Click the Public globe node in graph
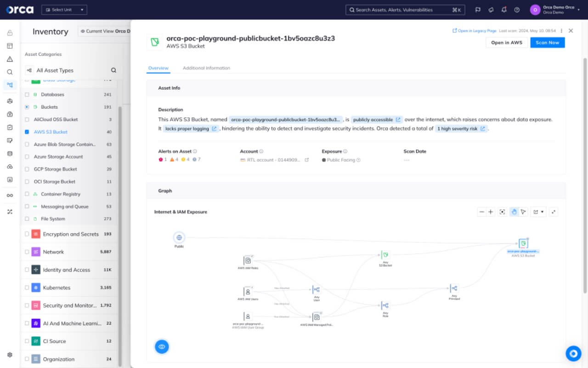Screen dimensions: 588x368 click(x=179, y=238)
